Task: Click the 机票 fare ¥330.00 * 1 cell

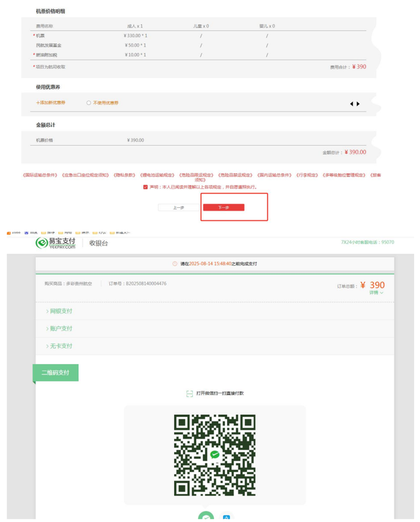Action: (135, 35)
